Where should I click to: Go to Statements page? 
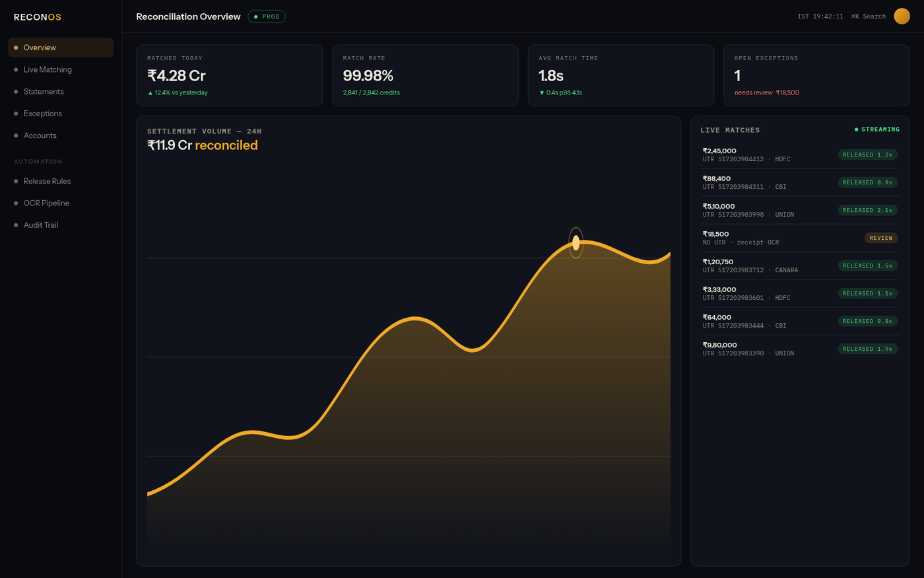pos(61,91)
